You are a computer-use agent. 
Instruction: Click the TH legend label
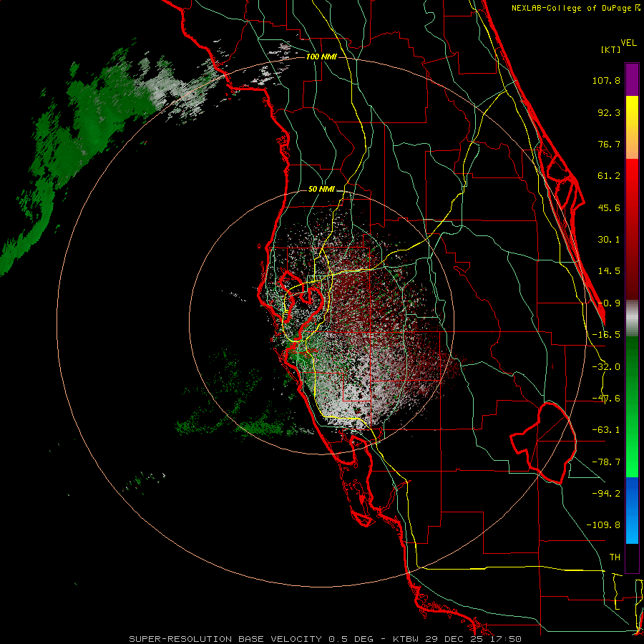coord(615,557)
